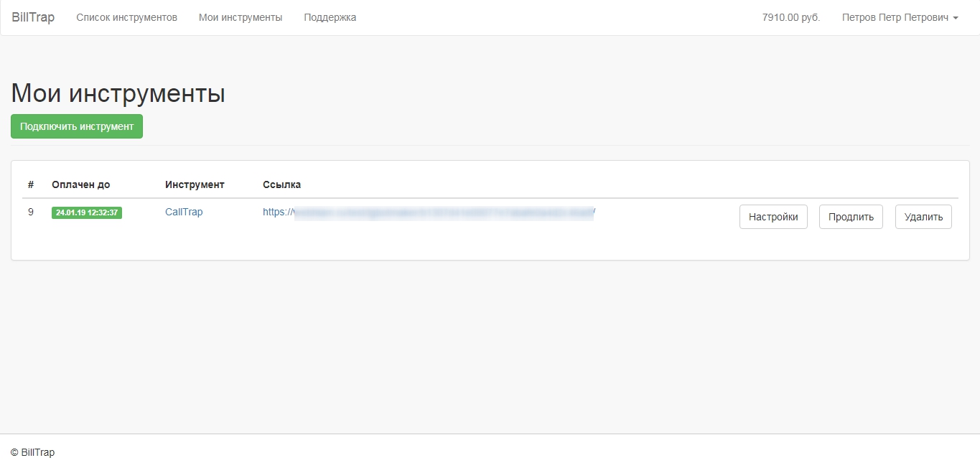This screenshot has width=980, height=468.
Task: Open Настройки for the CallTrap instrument
Action: (773, 217)
